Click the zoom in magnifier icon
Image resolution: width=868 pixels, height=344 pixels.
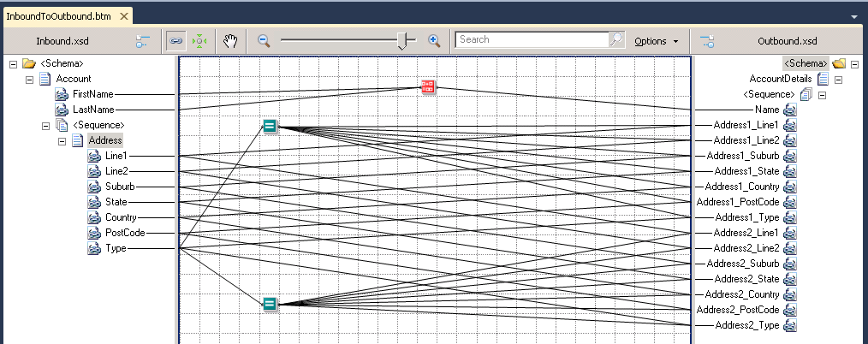434,40
